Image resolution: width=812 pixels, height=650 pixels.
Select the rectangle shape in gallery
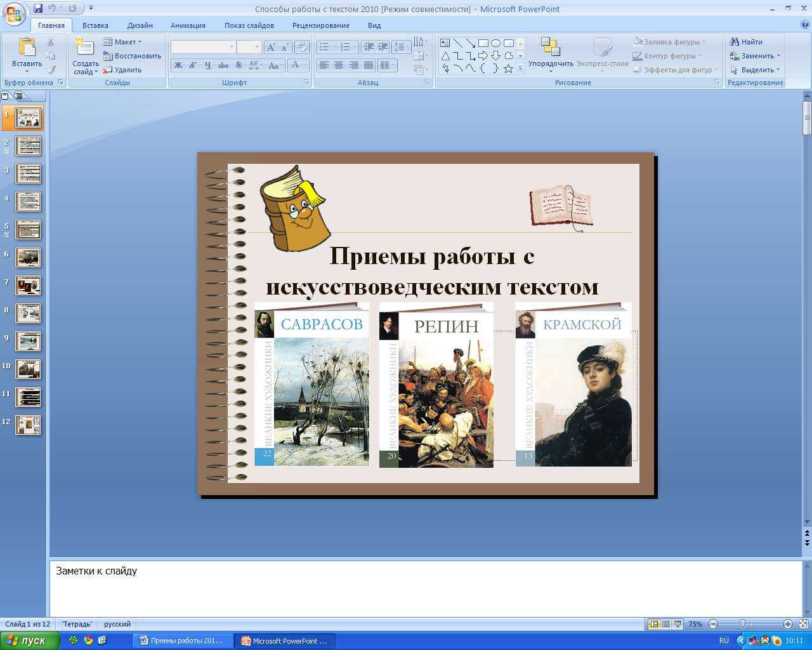click(483, 43)
